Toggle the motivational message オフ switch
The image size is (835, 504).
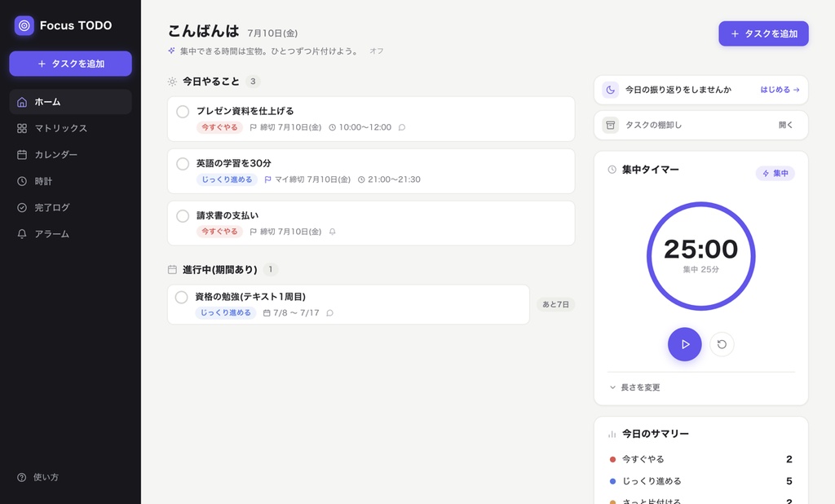[x=377, y=51]
